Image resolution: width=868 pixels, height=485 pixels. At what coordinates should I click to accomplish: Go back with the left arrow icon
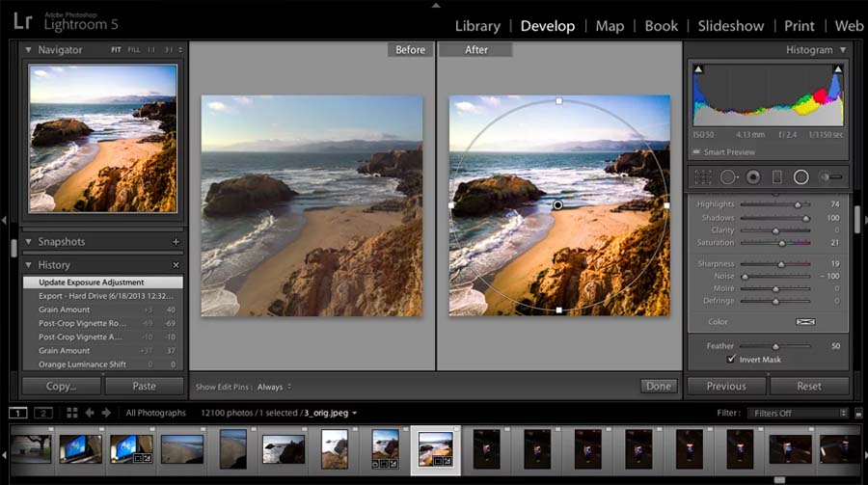point(89,413)
